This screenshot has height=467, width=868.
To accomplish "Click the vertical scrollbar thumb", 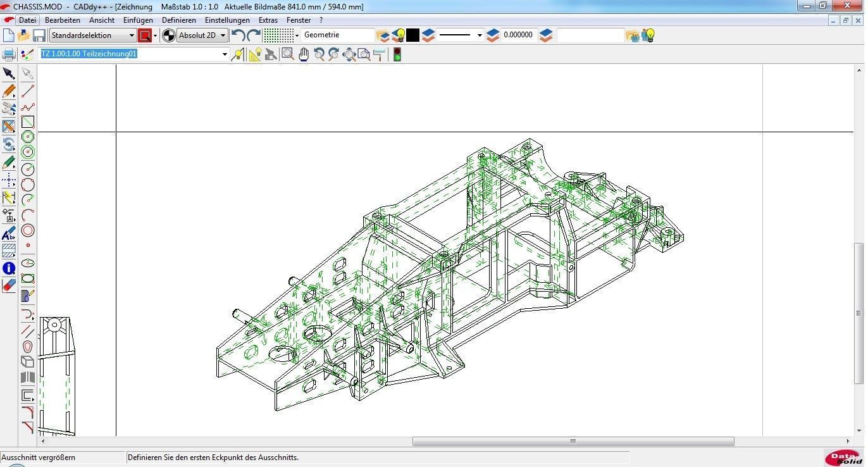I will tap(859, 313).
